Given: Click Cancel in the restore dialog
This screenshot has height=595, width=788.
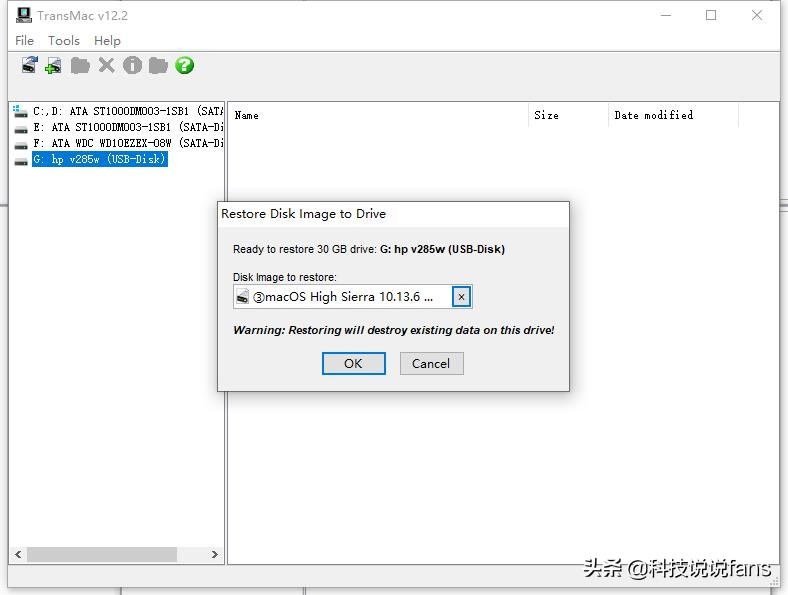Looking at the screenshot, I should click(x=431, y=363).
